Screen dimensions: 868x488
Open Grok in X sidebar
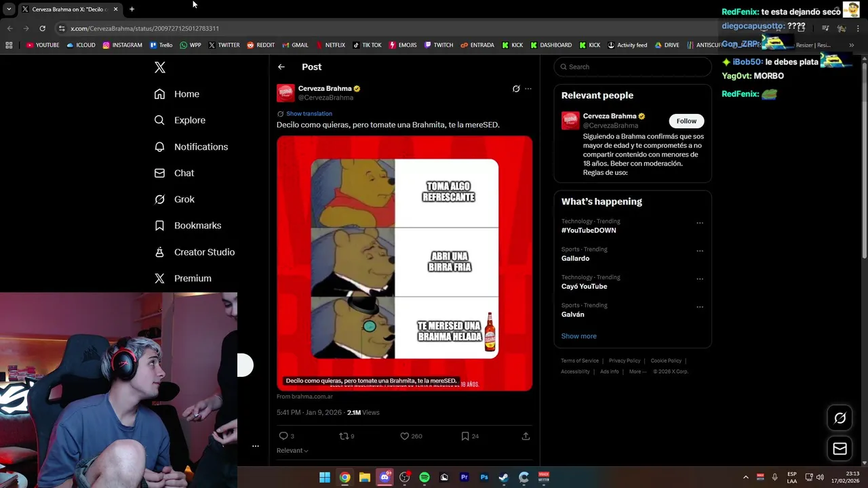point(174,199)
